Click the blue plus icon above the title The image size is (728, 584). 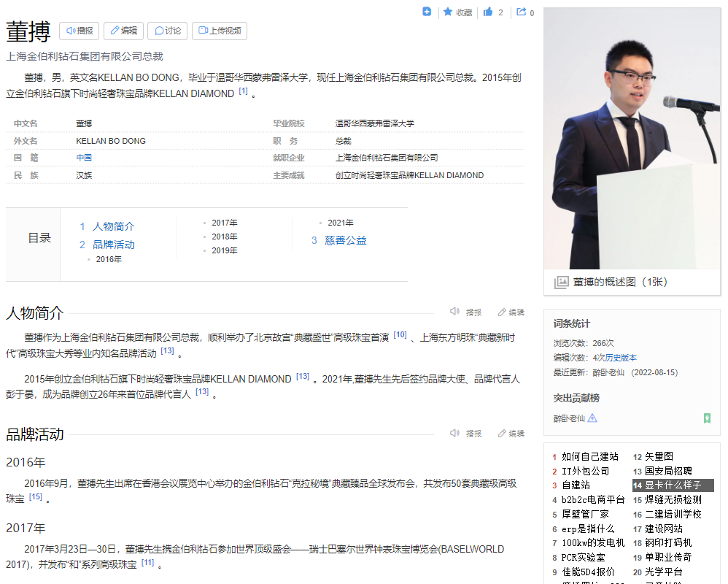427,12
